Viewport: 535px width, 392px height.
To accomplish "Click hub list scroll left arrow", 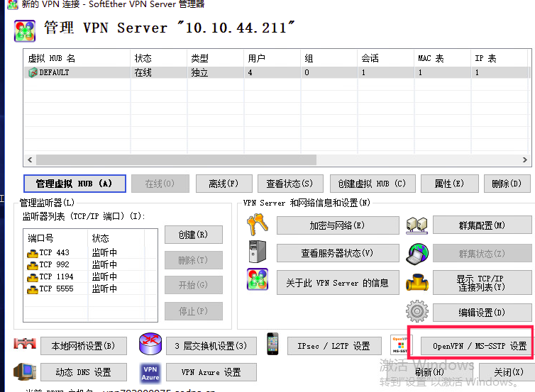I will [30, 159].
